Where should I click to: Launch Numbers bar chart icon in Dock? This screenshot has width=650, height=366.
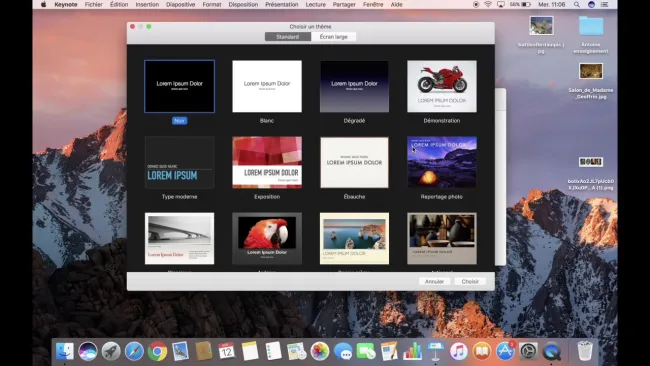coord(412,351)
